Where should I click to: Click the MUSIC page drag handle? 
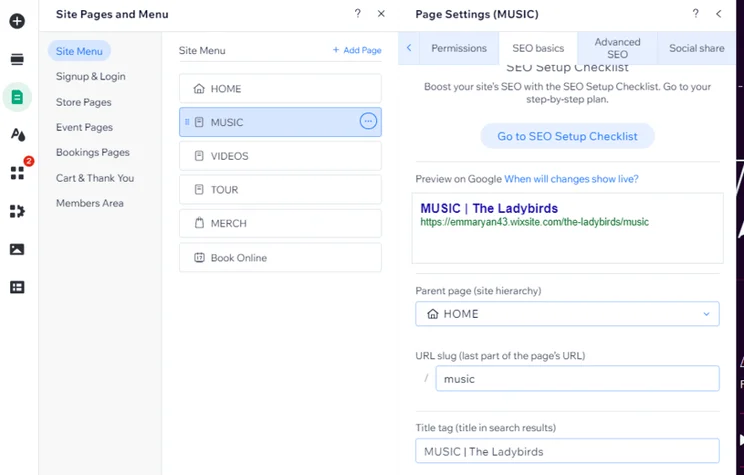tap(187, 122)
